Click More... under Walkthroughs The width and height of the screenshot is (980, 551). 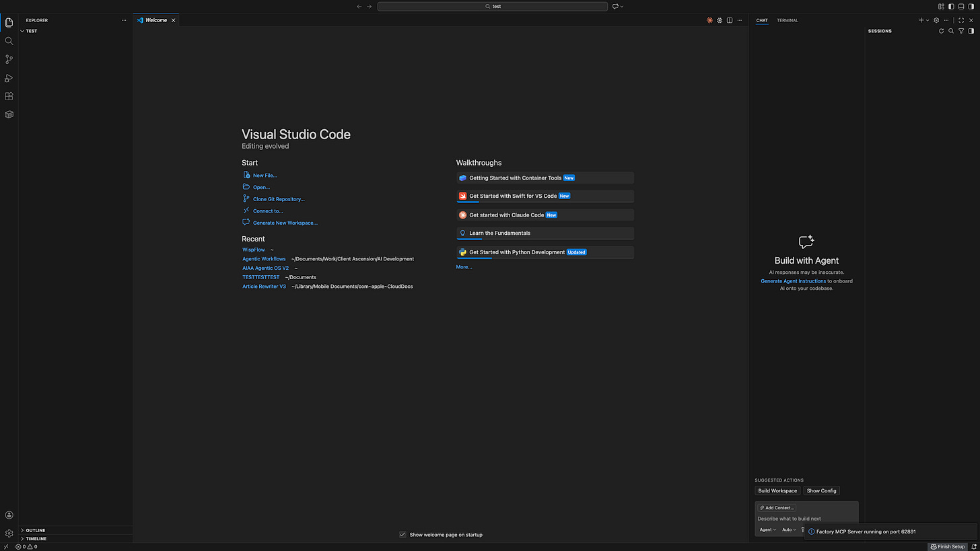click(464, 267)
